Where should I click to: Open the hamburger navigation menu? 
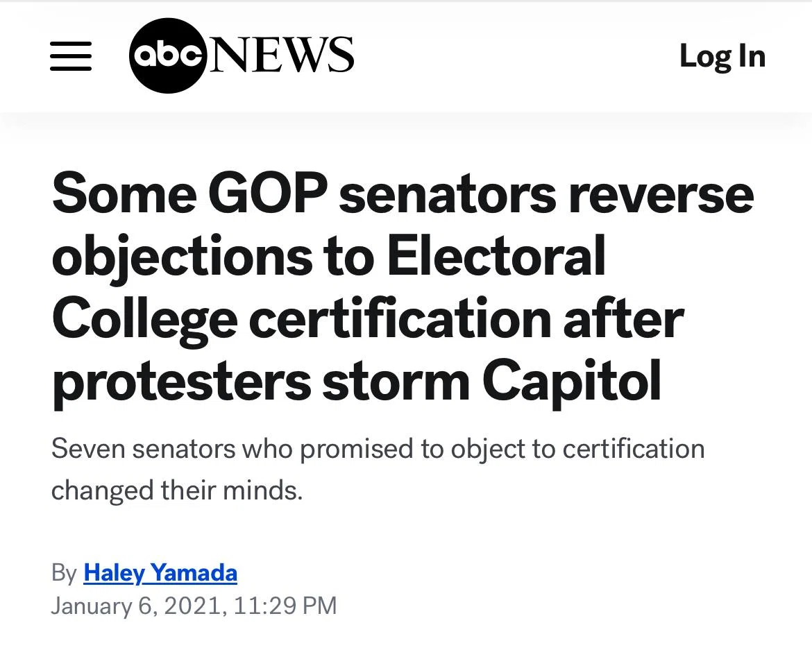click(71, 56)
